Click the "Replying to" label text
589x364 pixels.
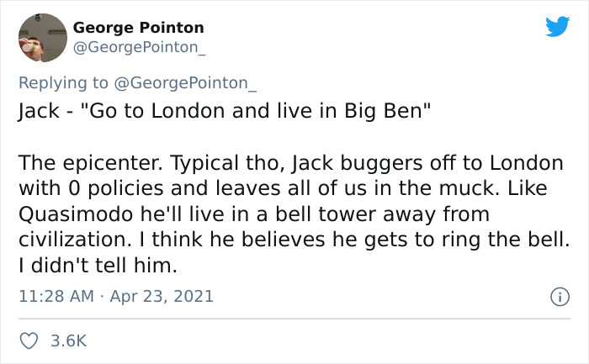point(63,82)
